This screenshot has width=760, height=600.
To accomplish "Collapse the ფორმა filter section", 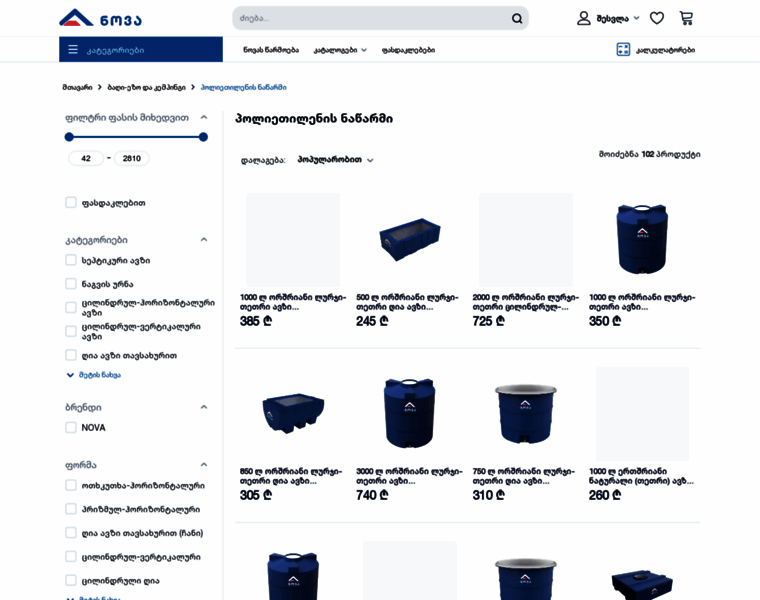I will point(204,464).
